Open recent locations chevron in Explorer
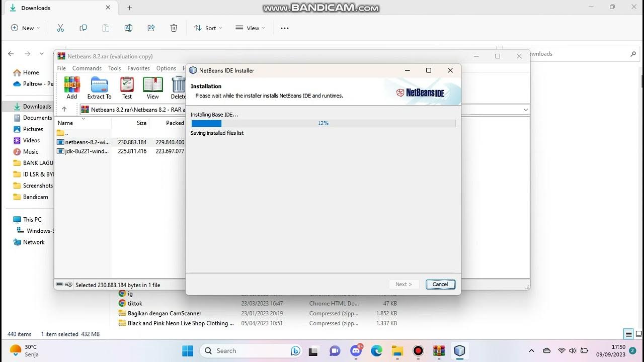The image size is (644, 362). coord(42,54)
